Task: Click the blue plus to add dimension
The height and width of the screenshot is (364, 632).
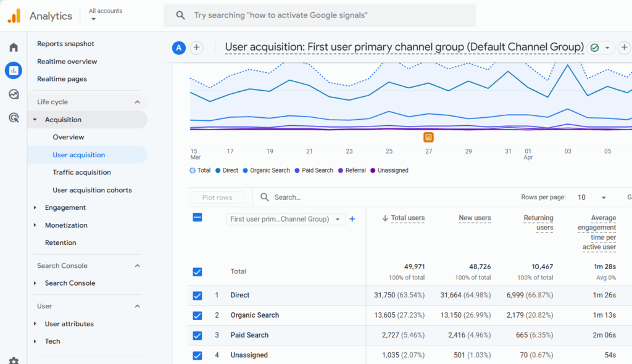Action: click(x=352, y=219)
